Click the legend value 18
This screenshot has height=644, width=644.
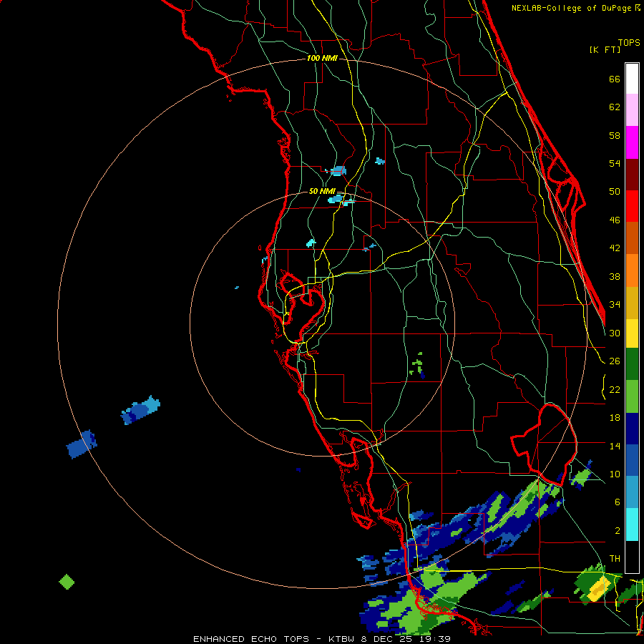[x=615, y=418]
